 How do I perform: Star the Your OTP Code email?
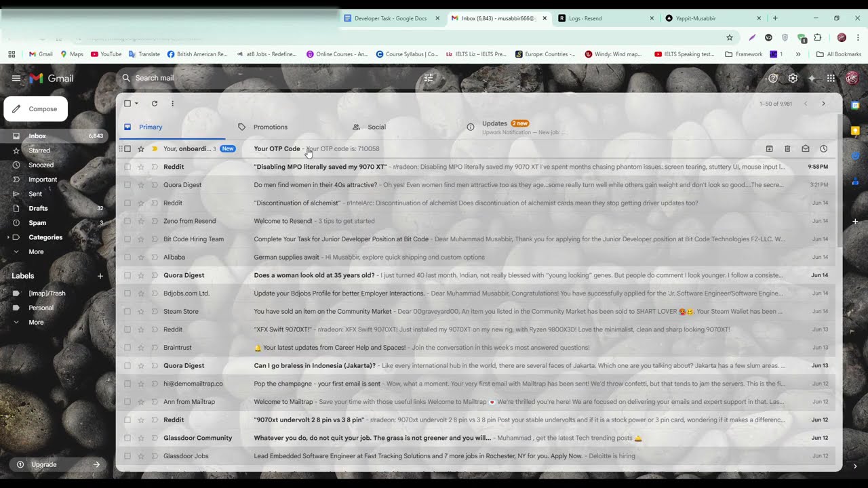(141, 148)
